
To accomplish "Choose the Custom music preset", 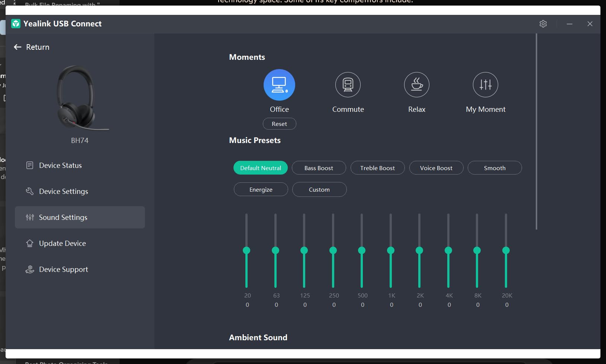I will pos(319,189).
